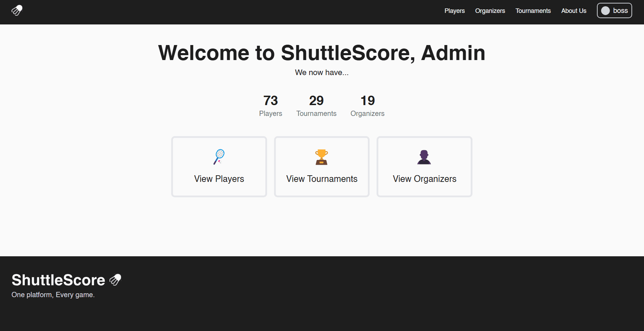Open the boss account menu
The height and width of the screenshot is (331, 644).
pyautogui.click(x=614, y=10)
